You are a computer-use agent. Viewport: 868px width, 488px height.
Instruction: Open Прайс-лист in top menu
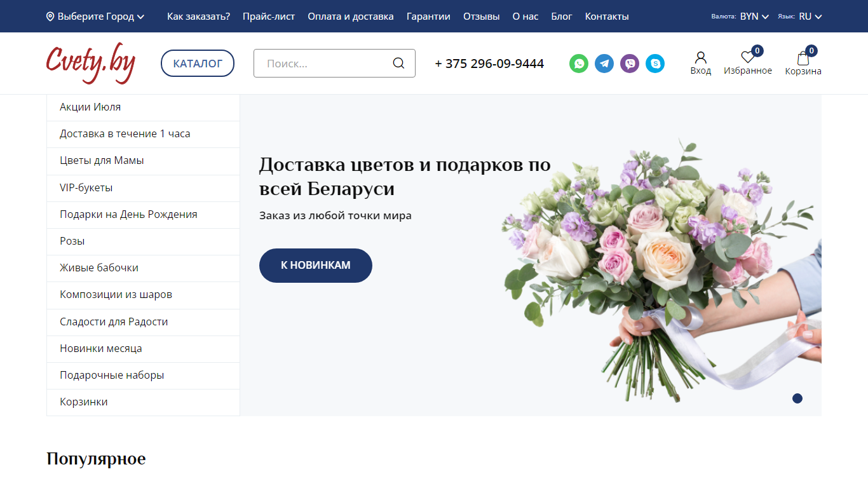coord(269,17)
